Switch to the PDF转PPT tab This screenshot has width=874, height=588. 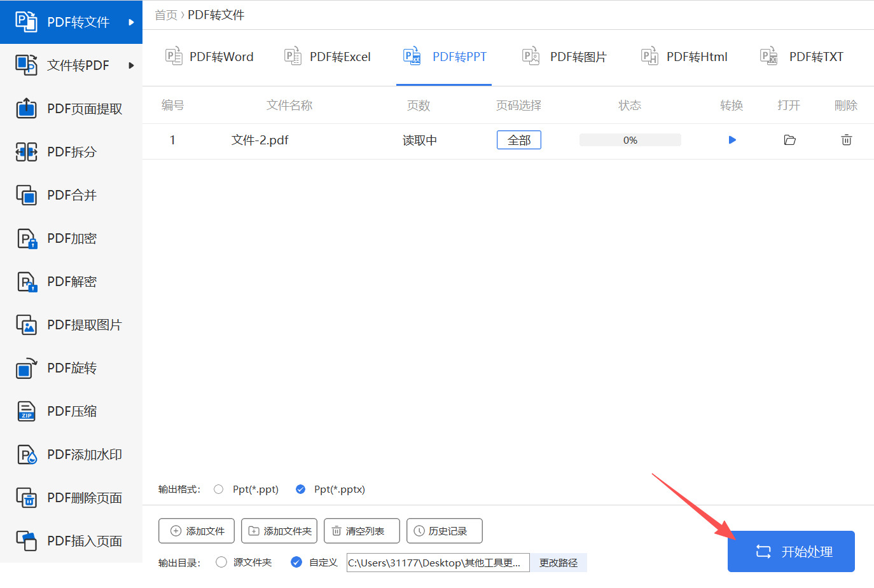[x=444, y=57]
